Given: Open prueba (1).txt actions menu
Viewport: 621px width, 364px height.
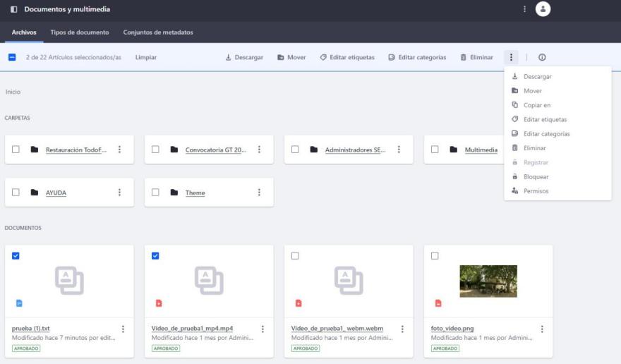Looking at the screenshot, I should point(123,329).
